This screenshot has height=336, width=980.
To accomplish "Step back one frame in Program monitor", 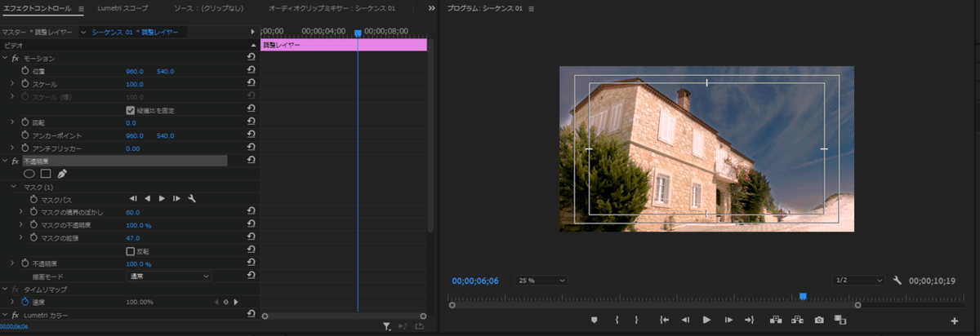I will (x=686, y=321).
